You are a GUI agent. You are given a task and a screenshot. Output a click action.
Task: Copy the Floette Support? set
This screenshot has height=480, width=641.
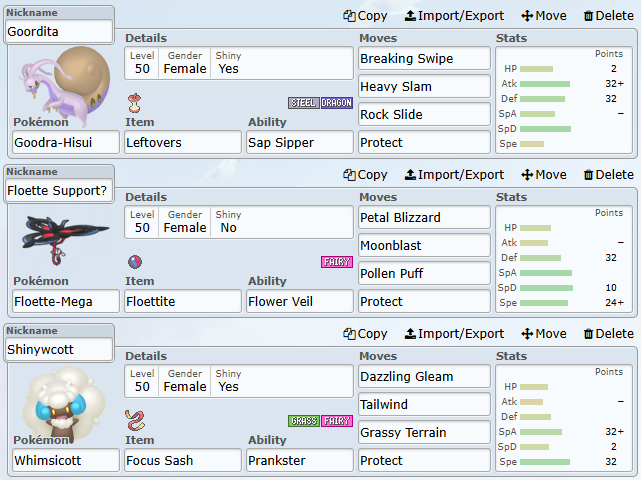(x=365, y=175)
